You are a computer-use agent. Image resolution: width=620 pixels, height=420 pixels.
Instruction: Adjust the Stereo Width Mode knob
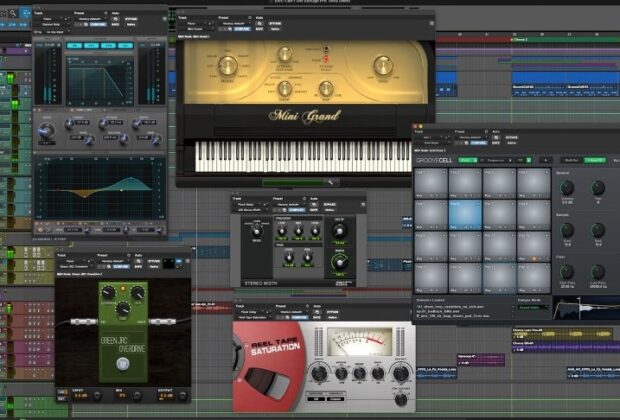coord(257,231)
